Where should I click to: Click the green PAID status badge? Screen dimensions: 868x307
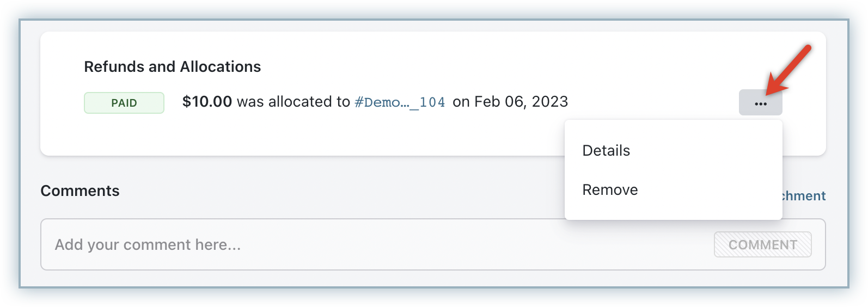pos(124,103)
